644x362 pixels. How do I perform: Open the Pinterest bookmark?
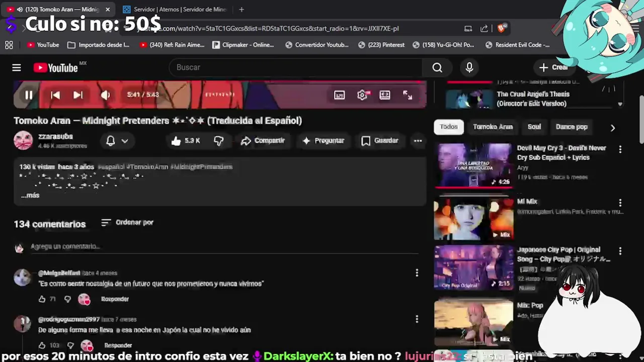[x=381, y=45]
